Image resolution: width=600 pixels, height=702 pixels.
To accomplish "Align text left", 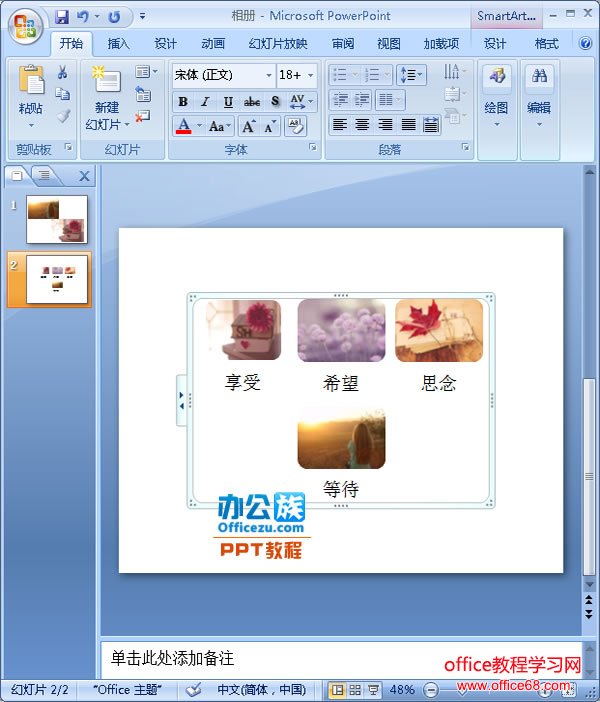I will pos(340,124).
